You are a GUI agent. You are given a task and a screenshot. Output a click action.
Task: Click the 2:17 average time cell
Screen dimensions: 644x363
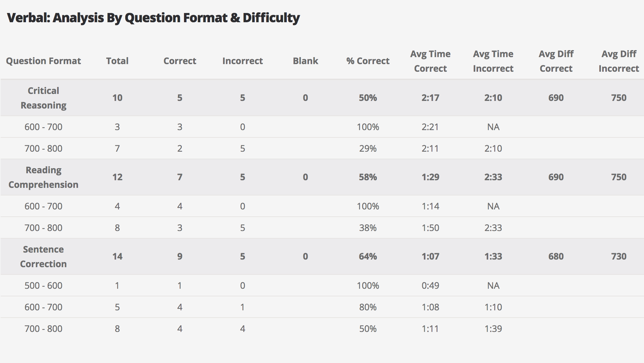[x=430, y=98]
